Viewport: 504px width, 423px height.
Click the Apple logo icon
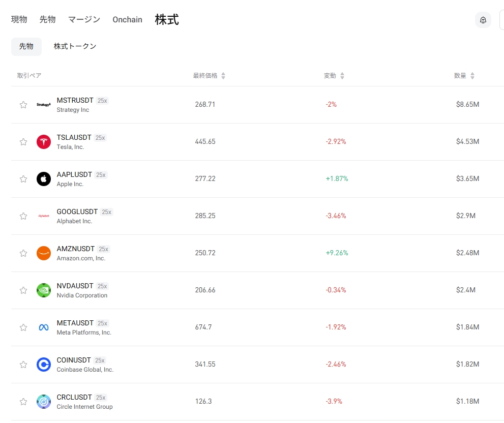coord(44,179)
